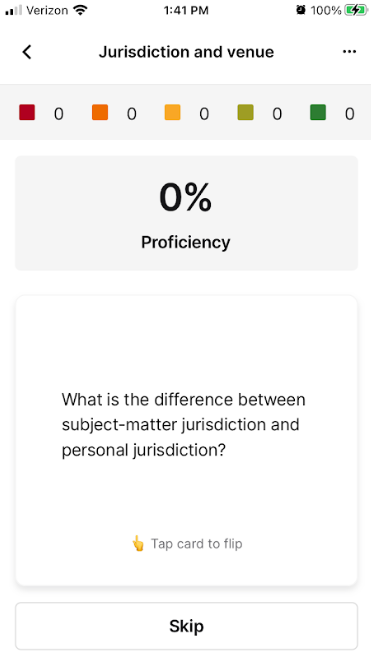Viewport: 371px width, 662px height.
Task: Click the Skip button
Action: click(x=187, y=626)
